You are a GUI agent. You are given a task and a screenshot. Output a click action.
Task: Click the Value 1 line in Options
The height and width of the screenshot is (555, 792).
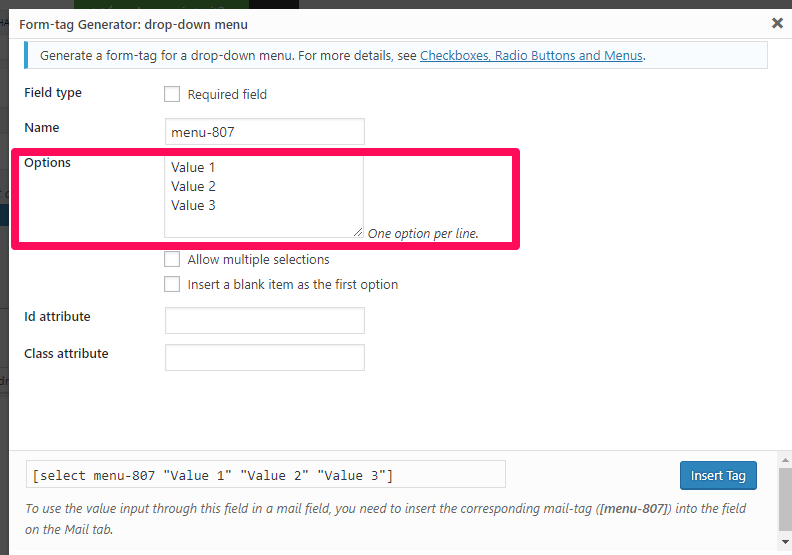pos(193,167)
